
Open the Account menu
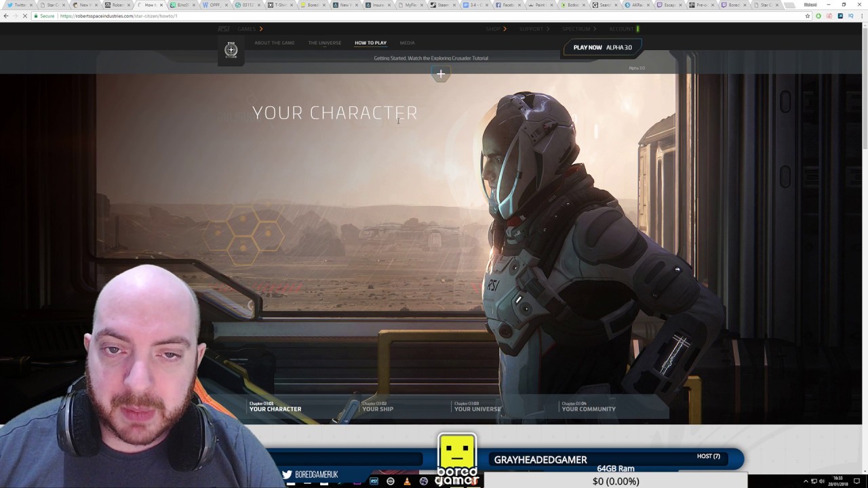624,29
